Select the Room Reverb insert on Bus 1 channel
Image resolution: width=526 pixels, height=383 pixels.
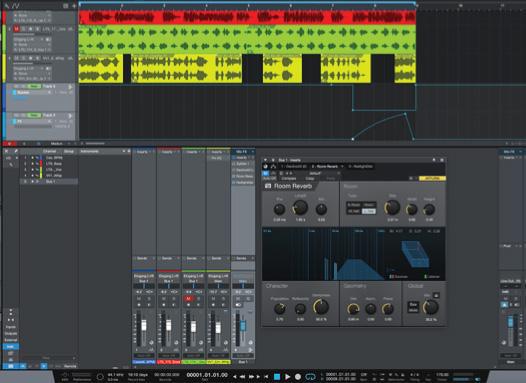tap(243, 176)
